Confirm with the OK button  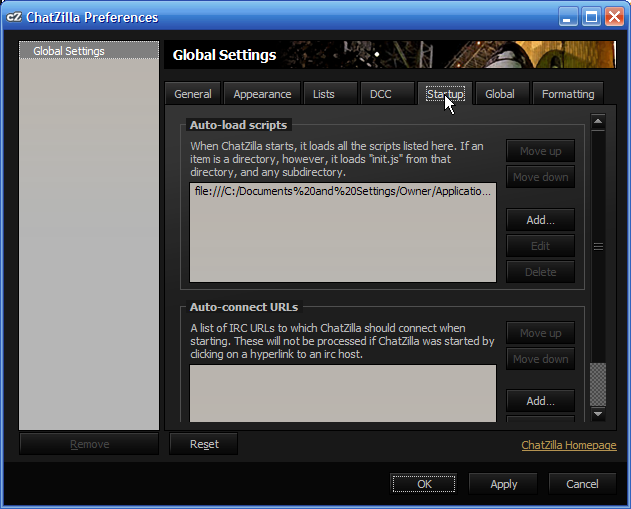(424, 484)
